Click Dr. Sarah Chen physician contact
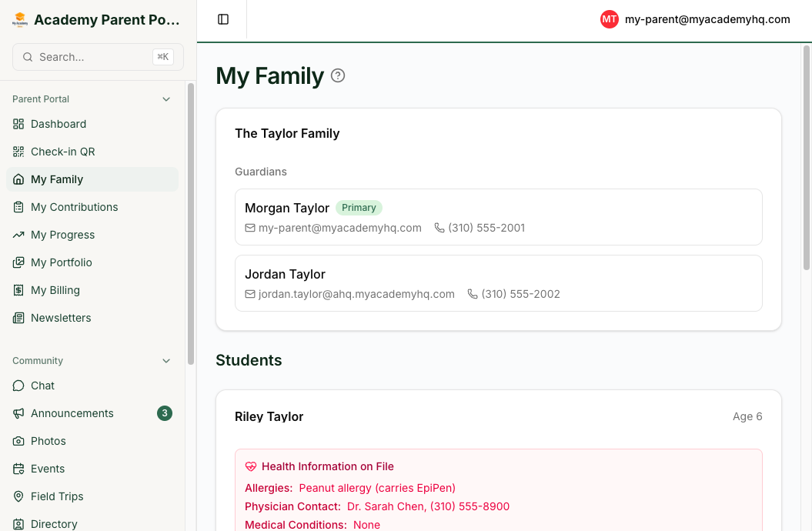 [x=428, y=506]
